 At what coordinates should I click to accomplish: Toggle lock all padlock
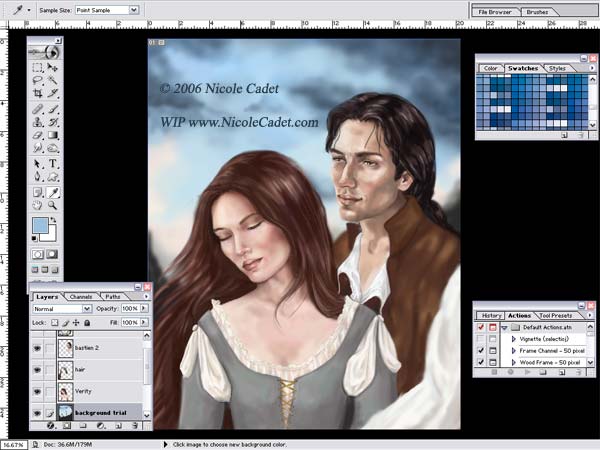(x=87, y=323)
